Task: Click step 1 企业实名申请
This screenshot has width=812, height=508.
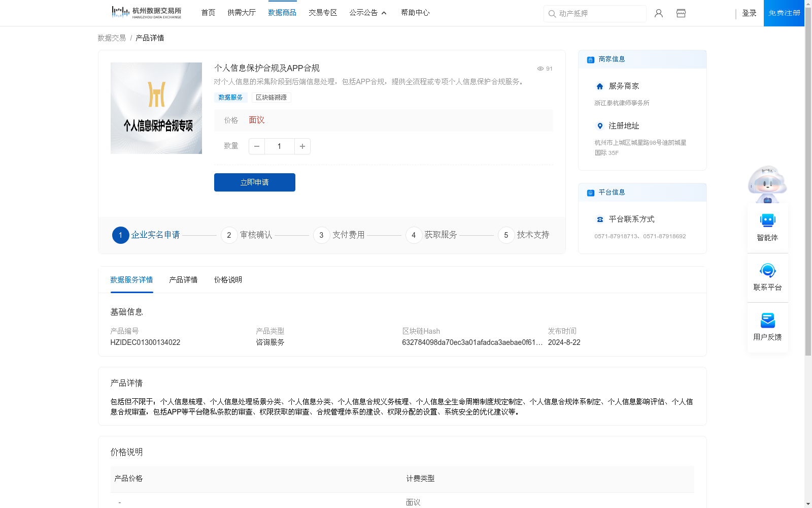Action: point(146,235)
